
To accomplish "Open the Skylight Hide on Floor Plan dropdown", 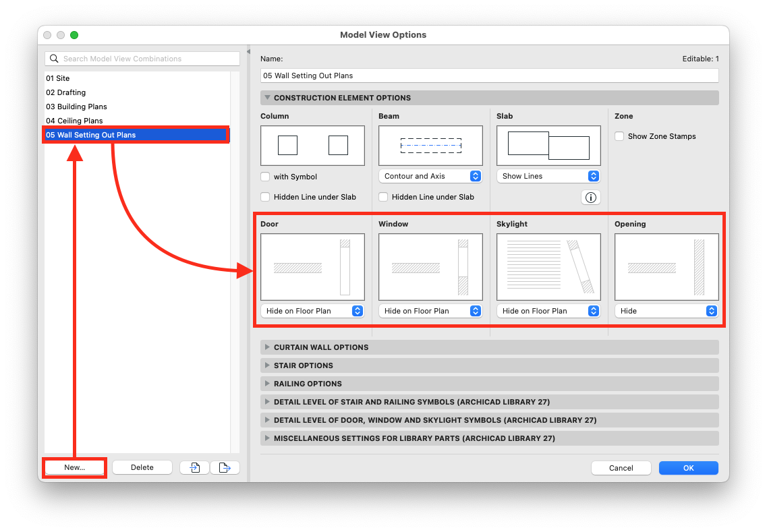I will tap(548, 311).
